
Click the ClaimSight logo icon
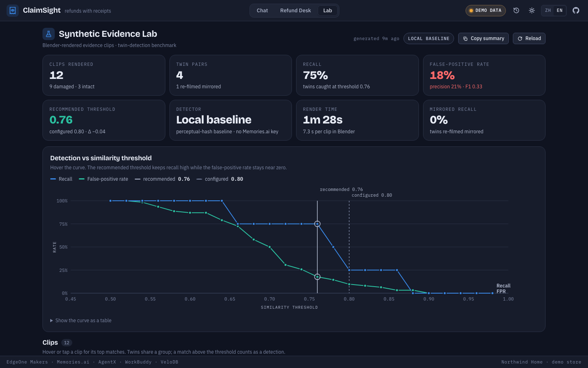pos(13,11)
